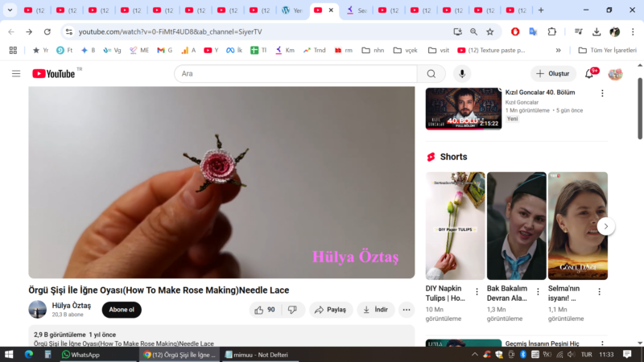
Task: Open the YouTube hamburger guide menu
Action: 16,74
